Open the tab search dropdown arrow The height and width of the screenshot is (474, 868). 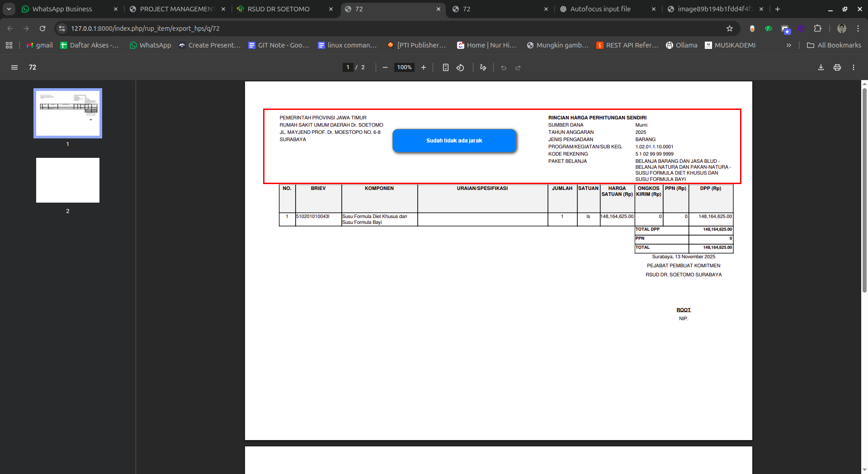coord(9,9)
